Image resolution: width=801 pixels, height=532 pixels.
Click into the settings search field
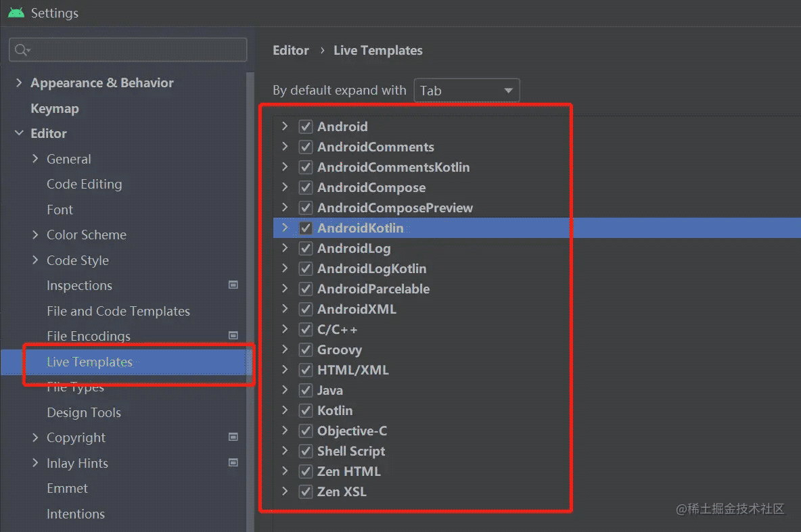coord(135,50)
